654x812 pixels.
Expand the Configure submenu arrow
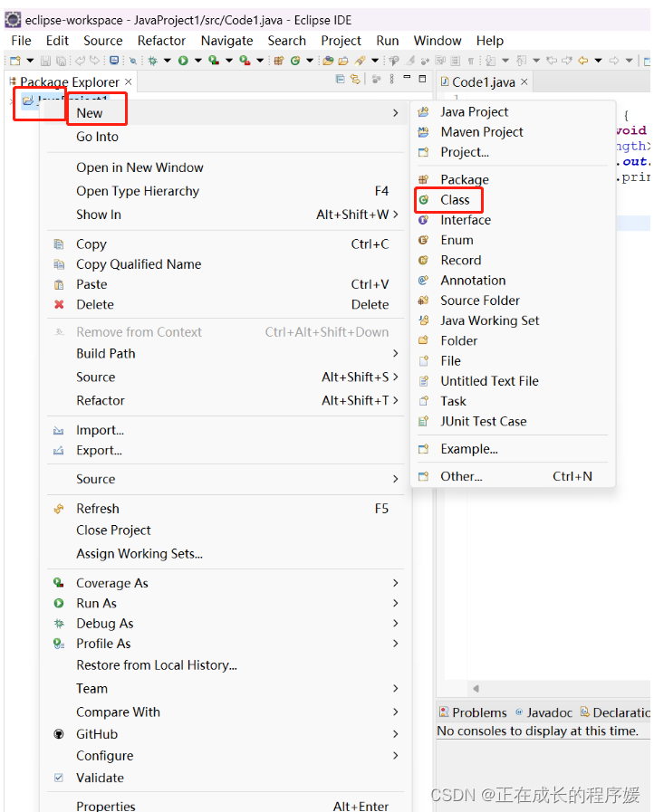[396, 756]
